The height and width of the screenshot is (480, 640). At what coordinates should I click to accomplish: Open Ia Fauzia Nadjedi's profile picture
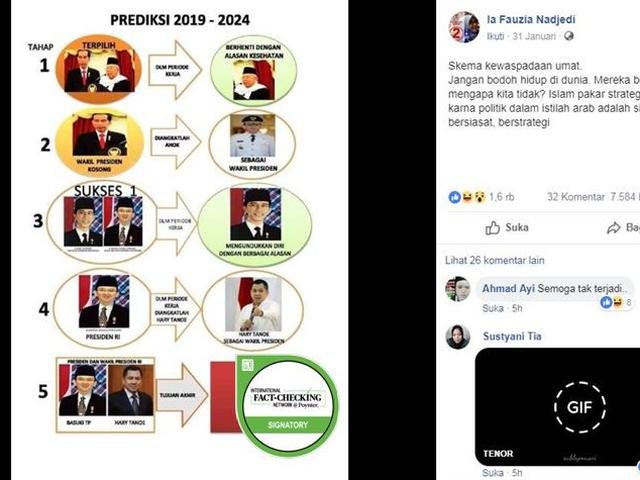[x=464, y=27]
